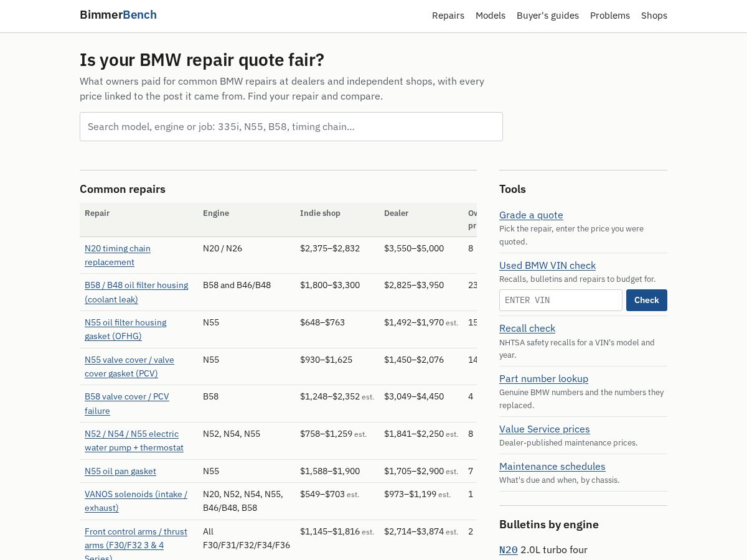Select dealer price $973–$1,199 est.
The image size is (747, 560).
pyautogui.click(x=417, y=494)
